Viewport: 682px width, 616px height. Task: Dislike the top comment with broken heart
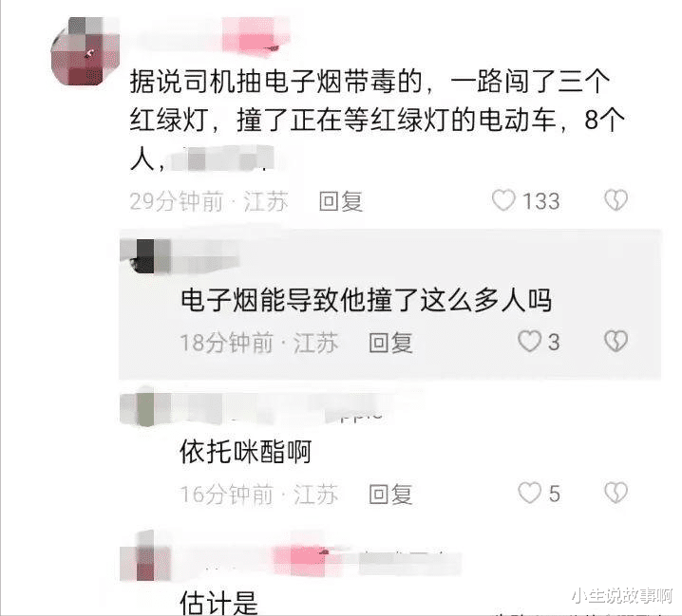[616, 200]
